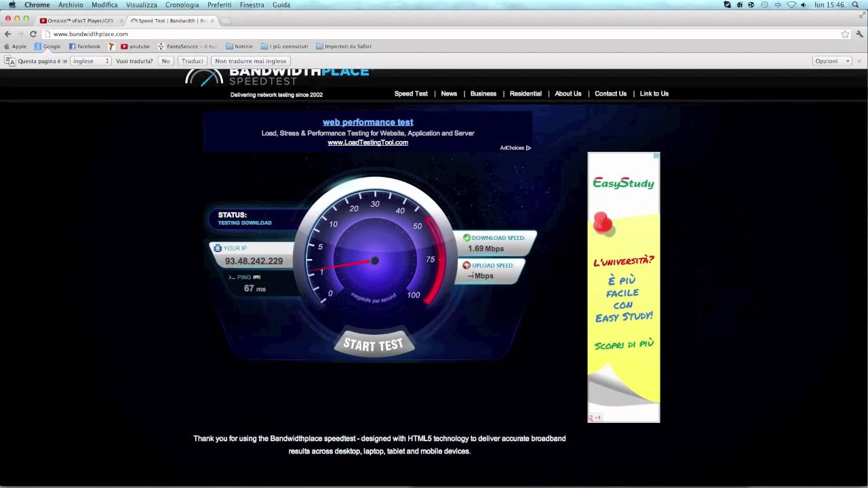Open the Residential navigation link

[526, 94]
